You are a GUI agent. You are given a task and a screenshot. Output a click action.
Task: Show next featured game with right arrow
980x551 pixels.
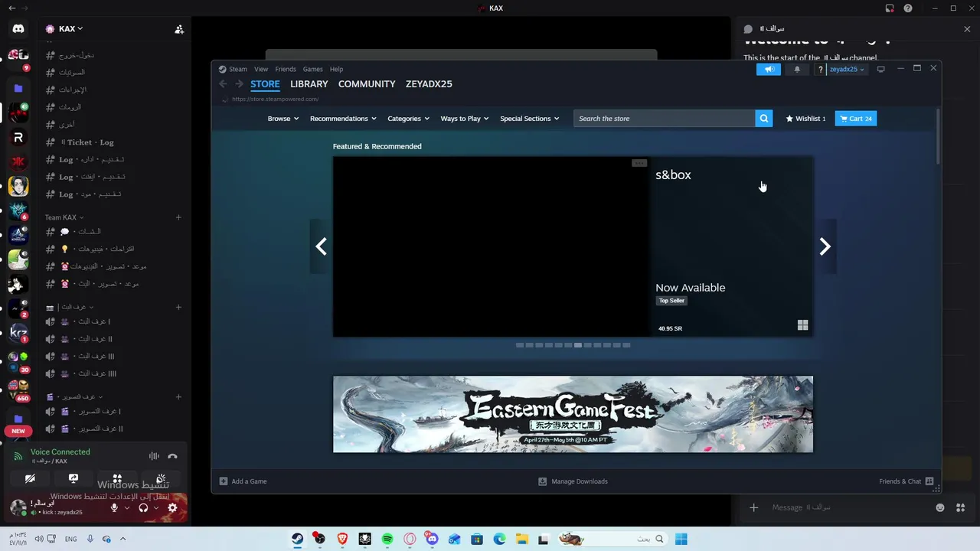tap(825, 246)
